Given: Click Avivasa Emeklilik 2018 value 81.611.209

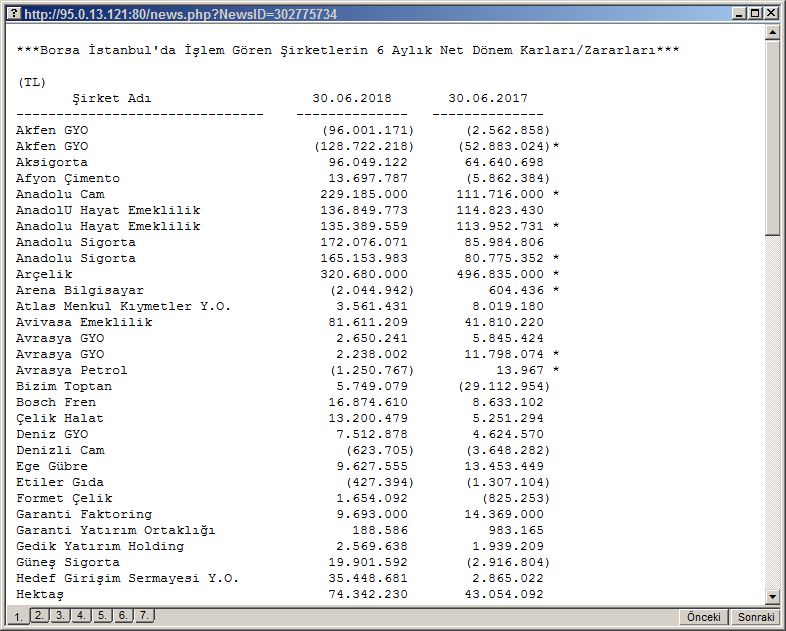Looking at the screenshot, I should tap(368, 322).
